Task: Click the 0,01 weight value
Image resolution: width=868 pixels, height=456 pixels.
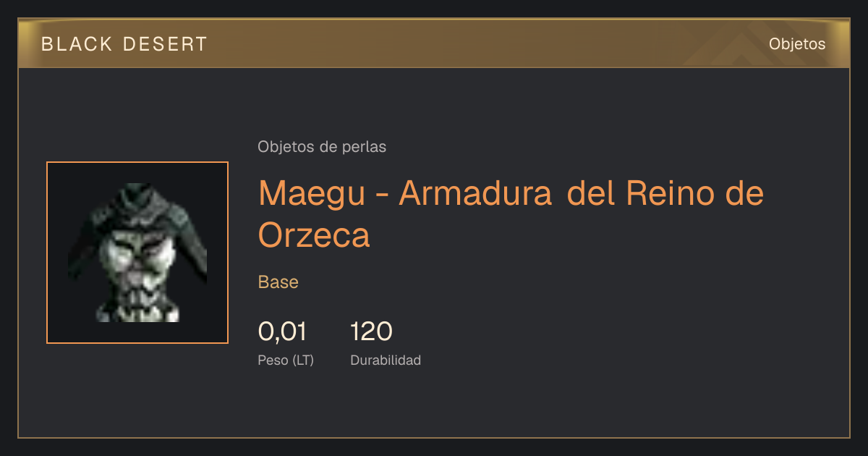Action: coord(282,332)
